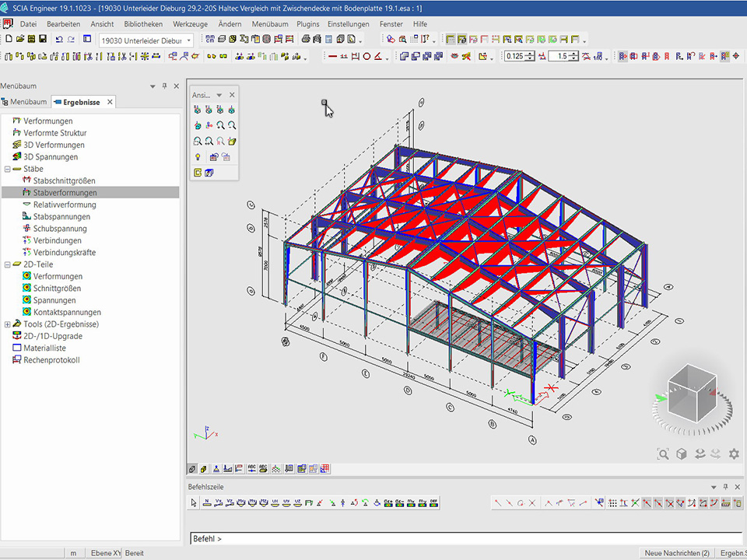The width and height of the screenshot is (747, 560).
Task: Open the viewport settings gear icon
Action: pos(733,454)
